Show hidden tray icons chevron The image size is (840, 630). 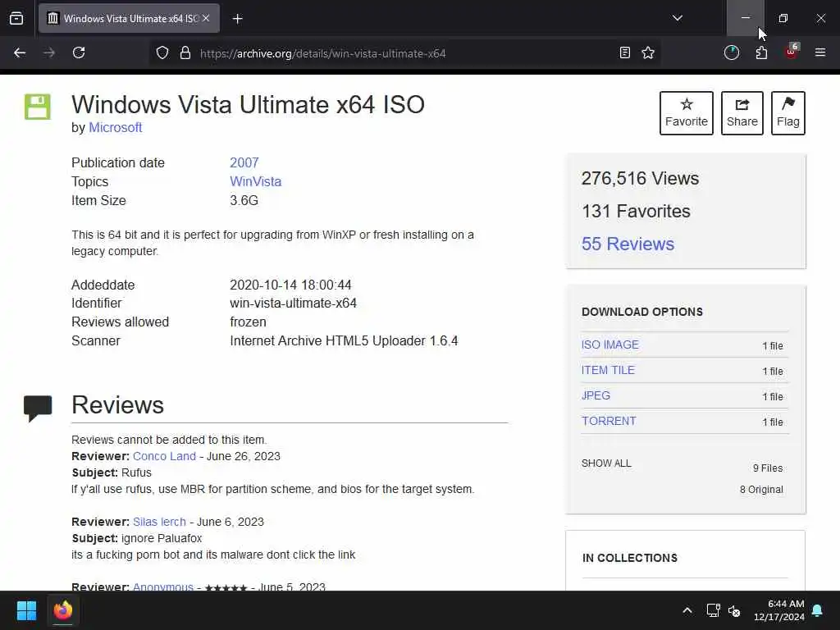click(x=687, y=610)
